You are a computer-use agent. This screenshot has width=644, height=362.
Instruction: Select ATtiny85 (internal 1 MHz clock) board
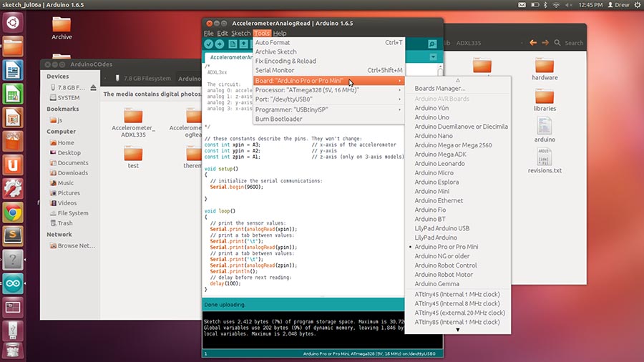pyautogui.click(x=457, y=322)
